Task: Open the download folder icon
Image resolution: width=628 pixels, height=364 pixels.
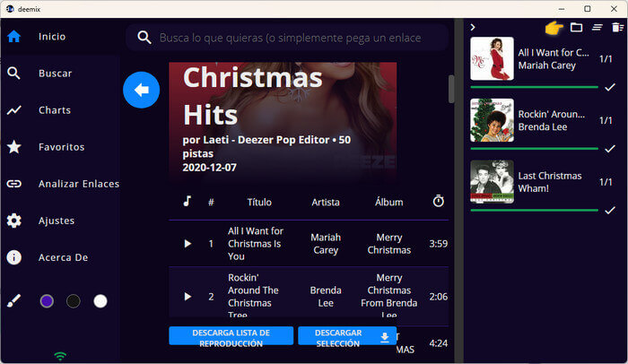Action: pos(576,28)
